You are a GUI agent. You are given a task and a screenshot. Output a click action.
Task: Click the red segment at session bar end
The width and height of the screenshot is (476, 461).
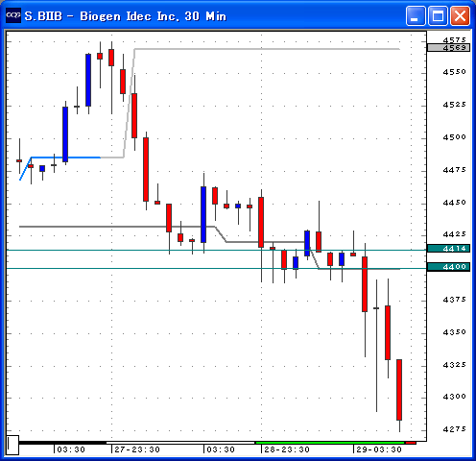pyautogui.click(x=411, y=443)
